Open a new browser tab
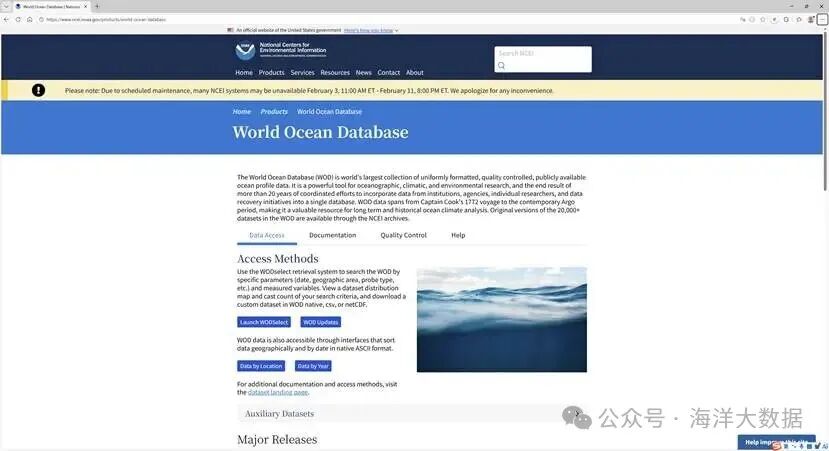 (97, 6)
